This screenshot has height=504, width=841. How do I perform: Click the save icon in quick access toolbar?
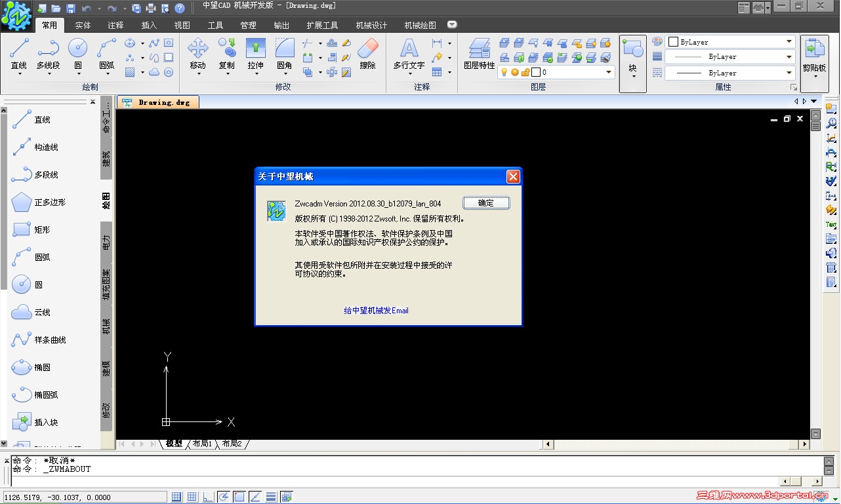pos(70,9)
